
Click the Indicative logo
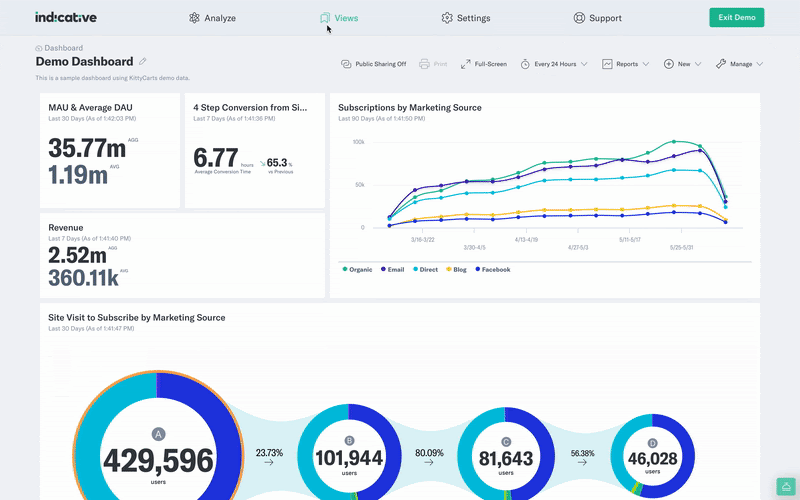point(66,17)
